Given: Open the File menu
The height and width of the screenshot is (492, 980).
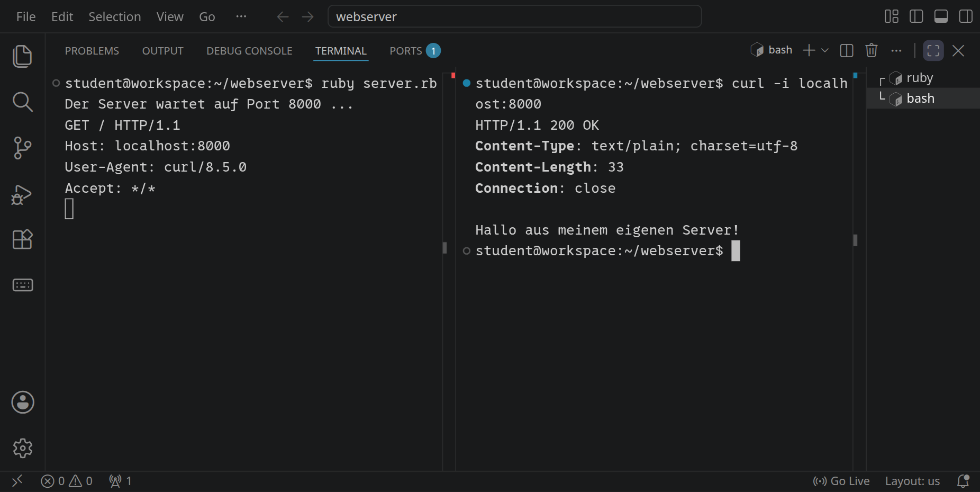Looking at the screenshot, I should point(26,17).
